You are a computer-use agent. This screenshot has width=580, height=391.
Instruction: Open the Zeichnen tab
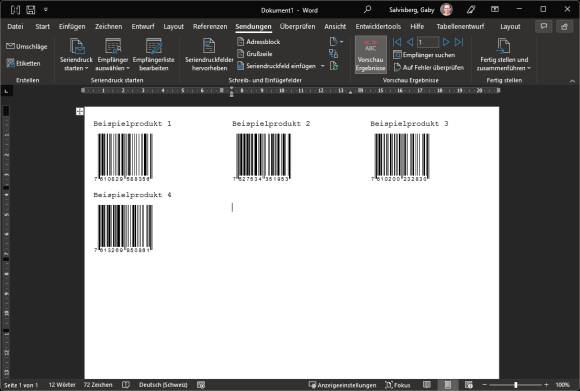point(108,27)
